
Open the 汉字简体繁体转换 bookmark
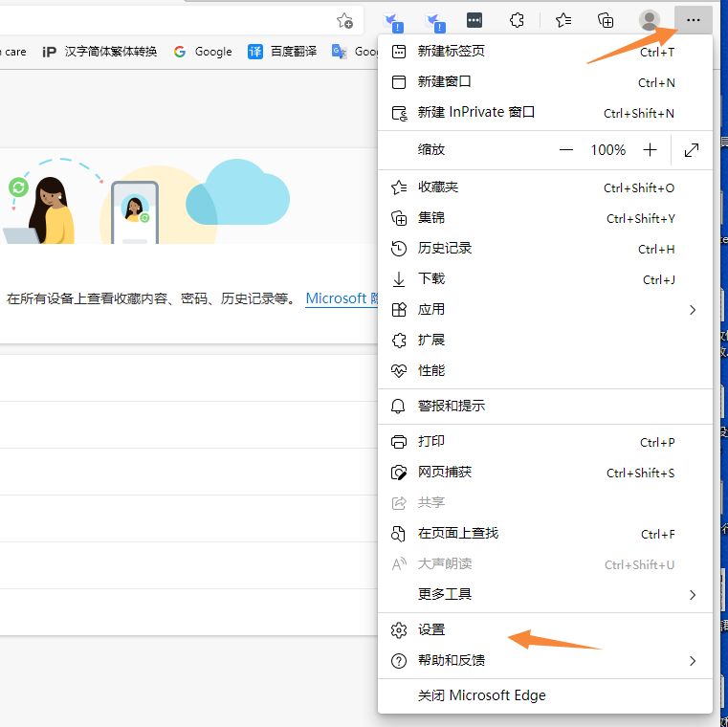[x=99, y=52]
